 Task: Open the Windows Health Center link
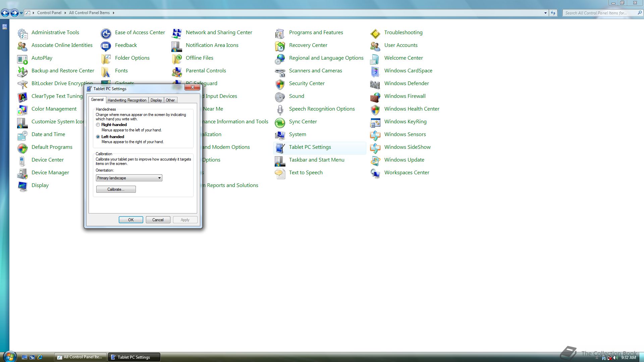tap(412, 109)
